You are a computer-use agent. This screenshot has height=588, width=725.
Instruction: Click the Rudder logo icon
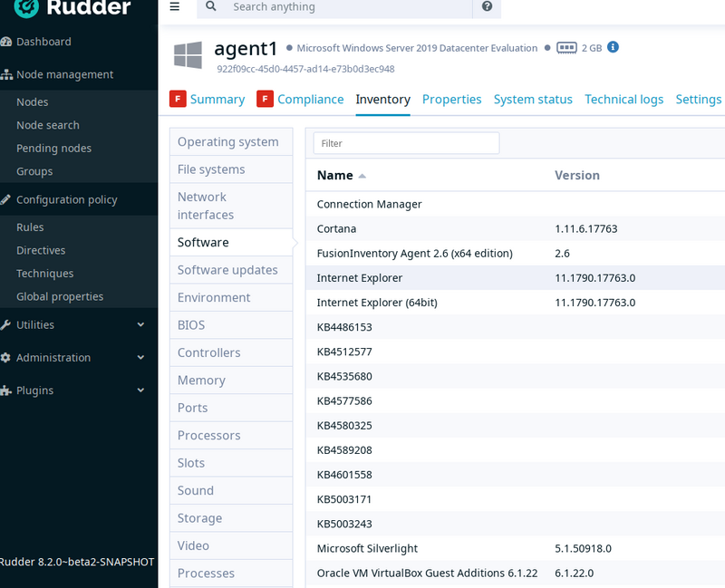(26, 6)
